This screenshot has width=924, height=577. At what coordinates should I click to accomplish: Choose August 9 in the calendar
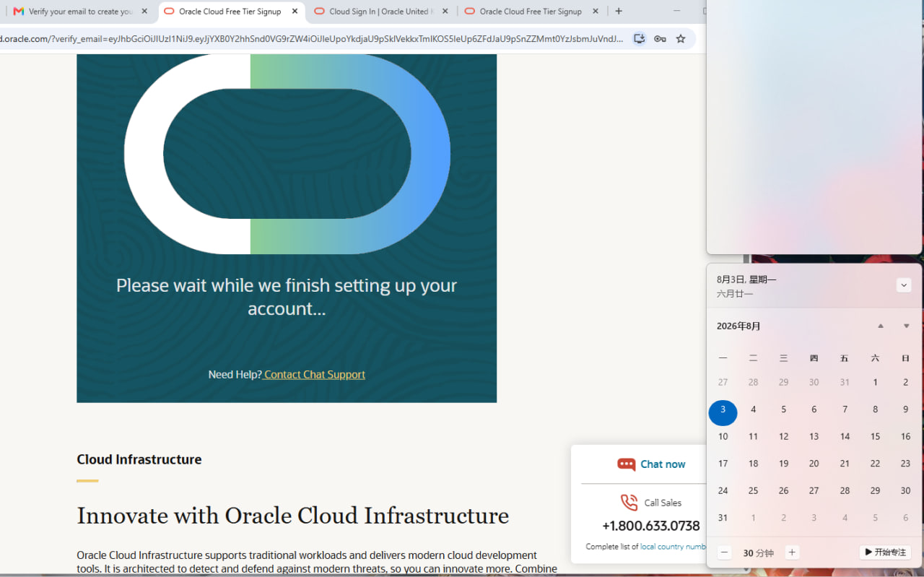pos(905,409)
